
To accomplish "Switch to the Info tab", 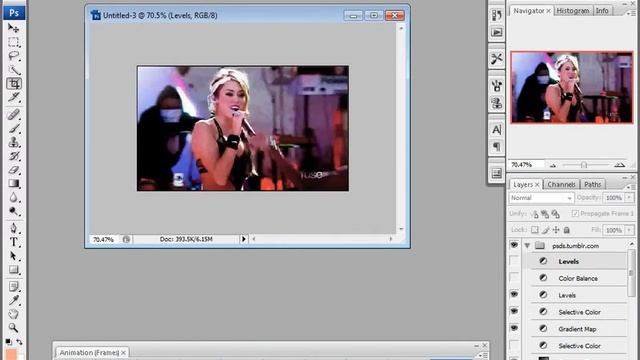I will tap(602, 11).
